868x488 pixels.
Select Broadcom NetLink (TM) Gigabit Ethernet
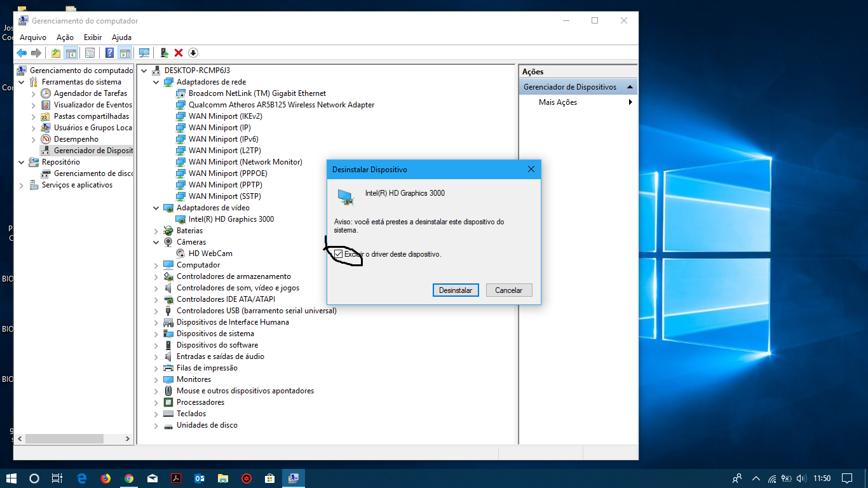click(257, 93)
